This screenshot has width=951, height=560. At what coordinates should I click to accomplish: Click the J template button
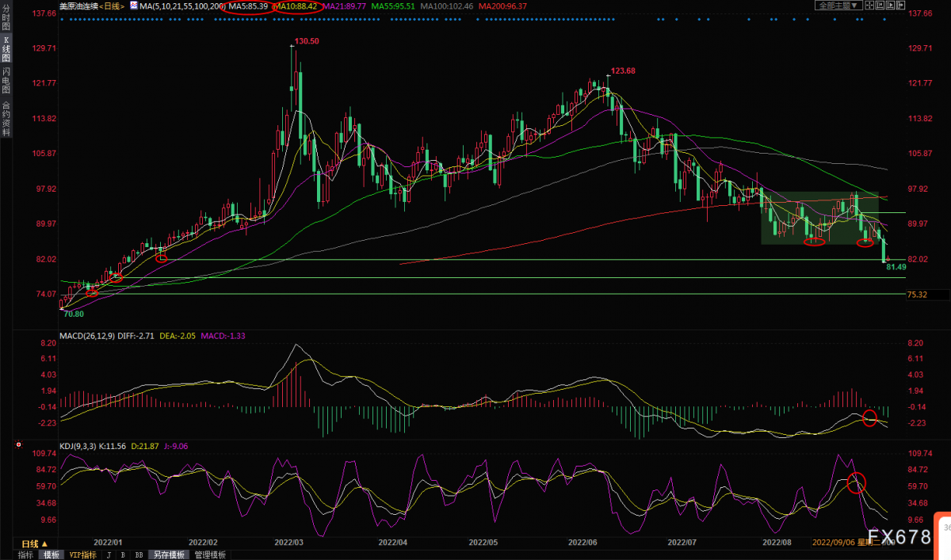(x=108, y=554)
